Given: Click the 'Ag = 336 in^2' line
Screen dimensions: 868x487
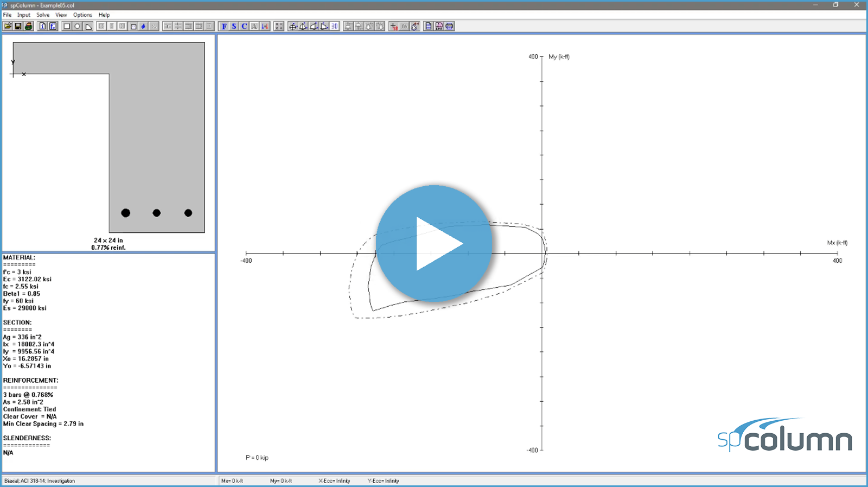Looking at the screenshot, I should pos(22,337).
